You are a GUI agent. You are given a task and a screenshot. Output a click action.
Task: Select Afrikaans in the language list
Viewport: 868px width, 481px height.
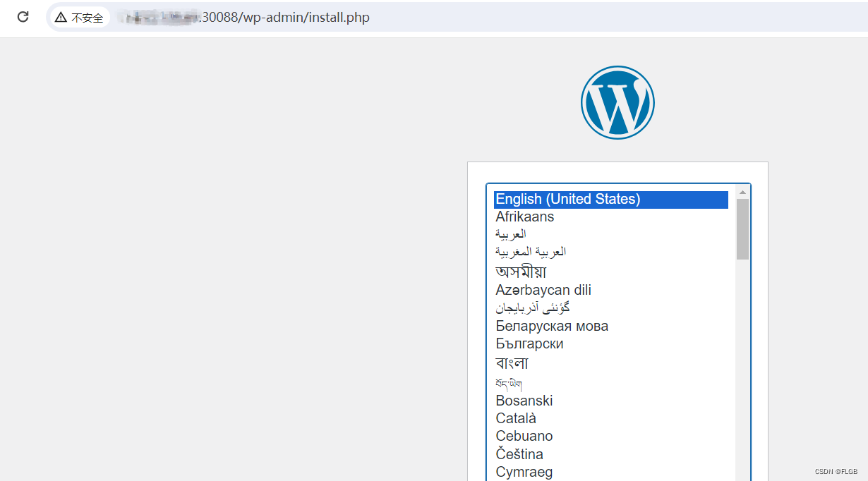tap(611, 217)
